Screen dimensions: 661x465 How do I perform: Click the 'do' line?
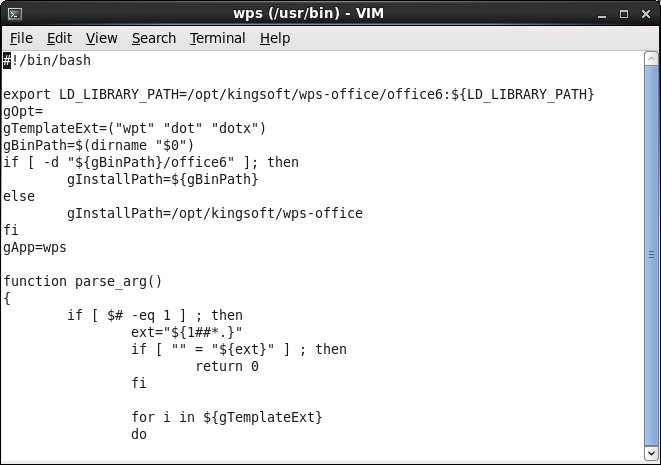[139, 434]
